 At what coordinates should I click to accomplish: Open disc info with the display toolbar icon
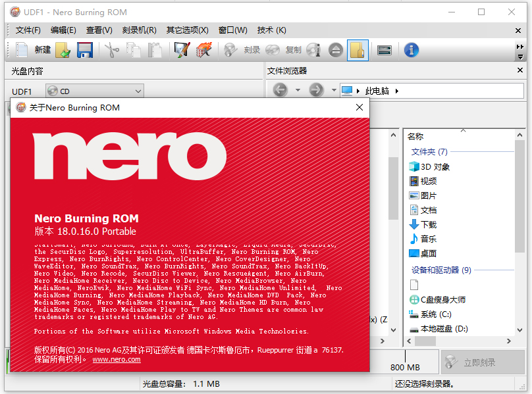384,50
